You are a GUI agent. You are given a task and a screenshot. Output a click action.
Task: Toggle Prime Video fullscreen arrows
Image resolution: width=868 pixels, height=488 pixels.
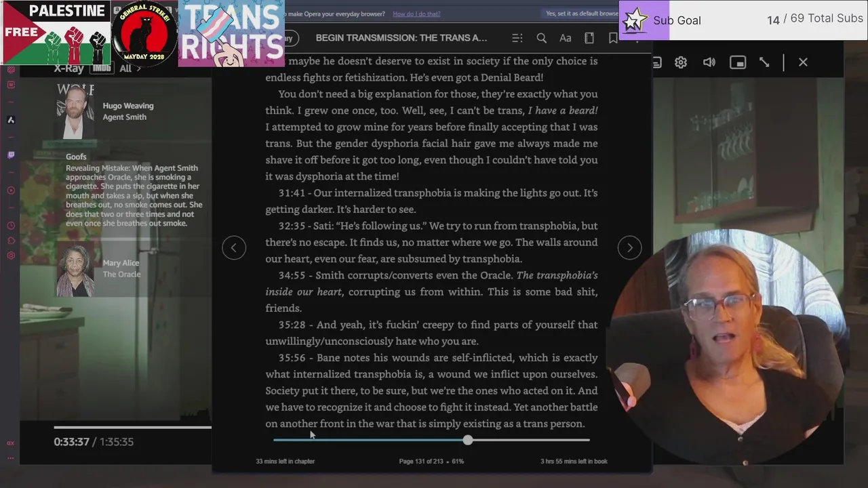pyautogui.click(x=764, y=62)
